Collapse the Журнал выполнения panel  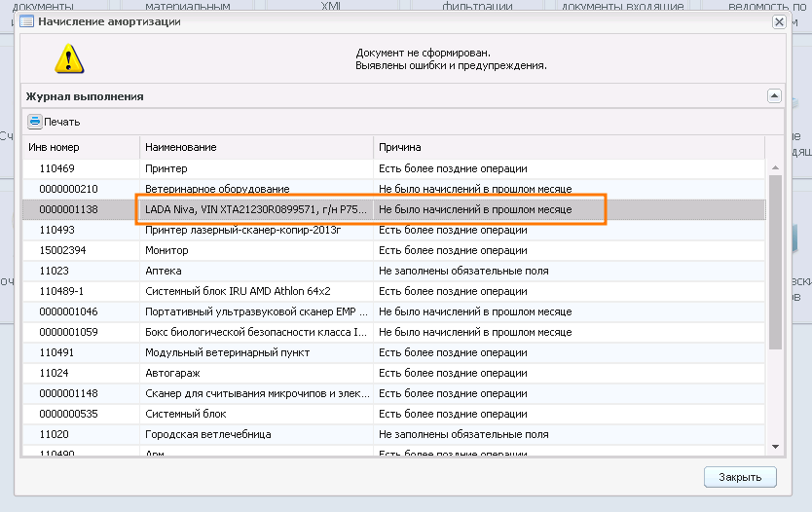coord(774,95)
